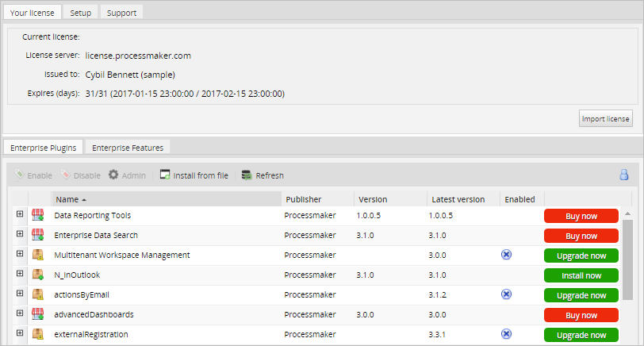Toggle enabled status for Multitenant Workspace Management

pos(507,255)
